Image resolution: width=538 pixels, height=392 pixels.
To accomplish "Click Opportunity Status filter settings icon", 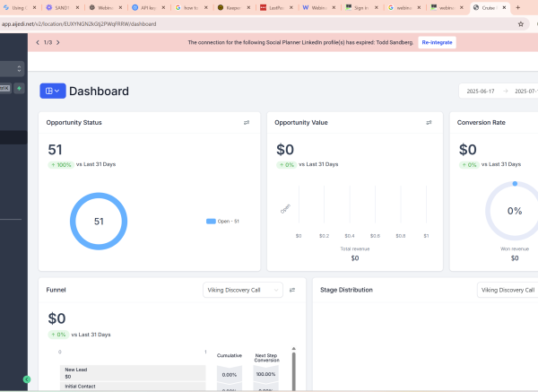I will pos(247,122).
